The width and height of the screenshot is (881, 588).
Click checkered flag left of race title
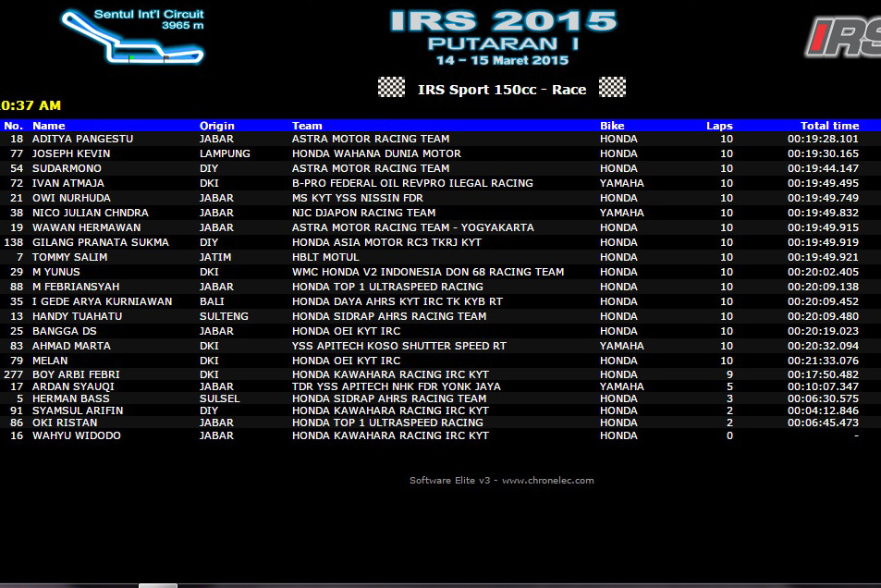click(x=391, y=88)
